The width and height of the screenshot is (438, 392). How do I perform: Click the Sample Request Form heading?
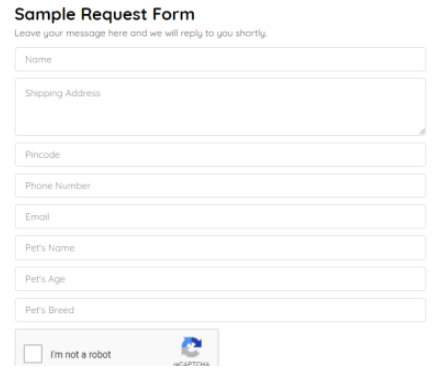tap(105, 15)
